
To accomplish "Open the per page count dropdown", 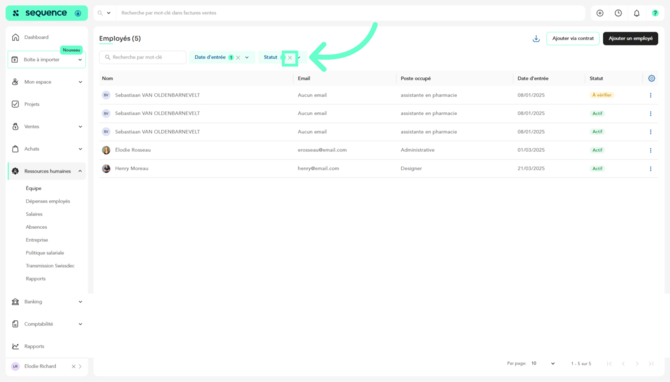I will point(543,364).
